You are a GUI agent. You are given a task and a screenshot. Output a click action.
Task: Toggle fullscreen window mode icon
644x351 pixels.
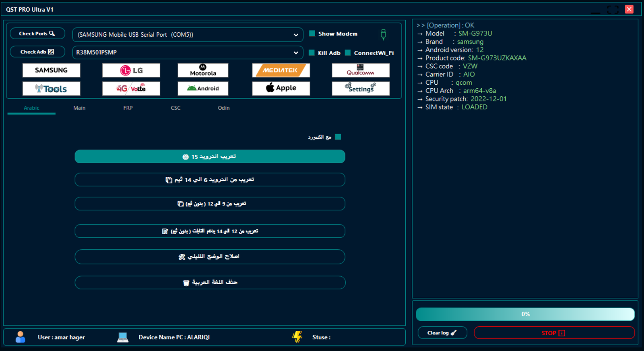pos(613,9)
